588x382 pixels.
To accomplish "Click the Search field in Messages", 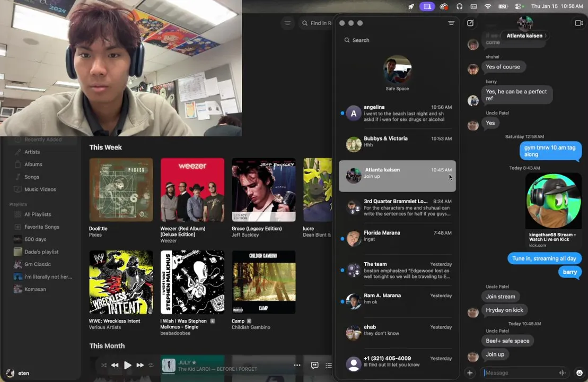I will pos(397,40).
